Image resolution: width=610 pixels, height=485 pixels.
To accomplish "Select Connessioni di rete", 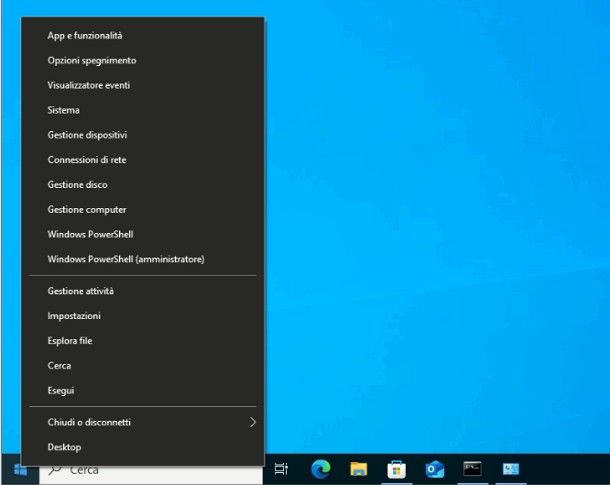I will [x=143, y=160].
